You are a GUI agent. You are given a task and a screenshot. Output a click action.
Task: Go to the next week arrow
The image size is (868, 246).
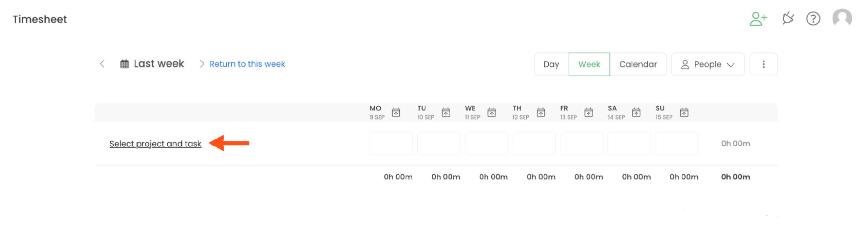tap(202, 64)
